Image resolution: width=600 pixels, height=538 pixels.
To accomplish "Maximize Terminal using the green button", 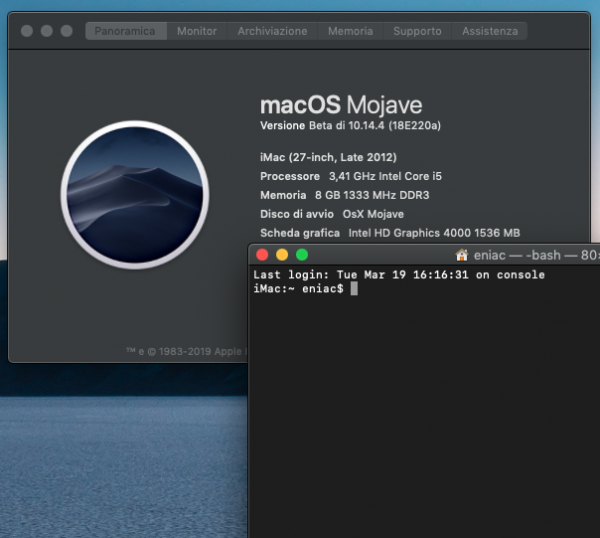I will (302, 255).
